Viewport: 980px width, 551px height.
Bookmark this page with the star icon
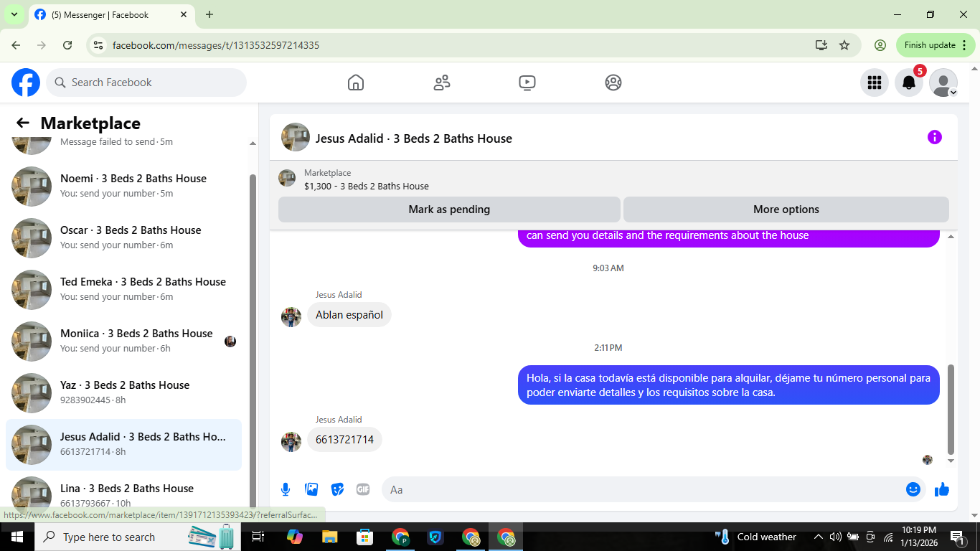[844, 45]
